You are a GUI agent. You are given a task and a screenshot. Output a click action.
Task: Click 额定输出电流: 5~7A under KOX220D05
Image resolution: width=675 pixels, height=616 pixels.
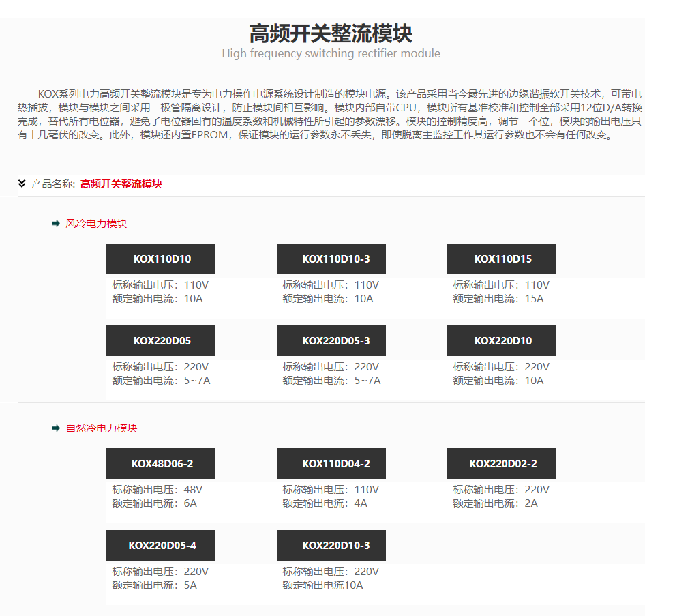point(161,381)
